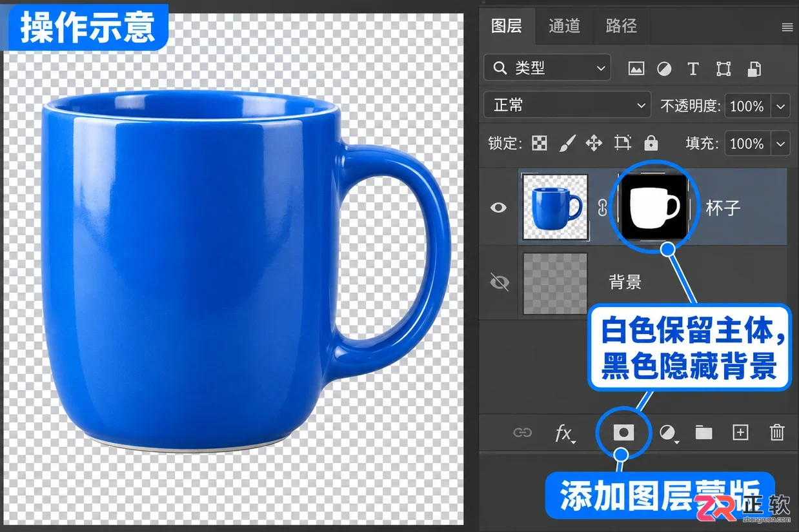
Task: Open the Layers panel hamburger menu
Action: 787,27
